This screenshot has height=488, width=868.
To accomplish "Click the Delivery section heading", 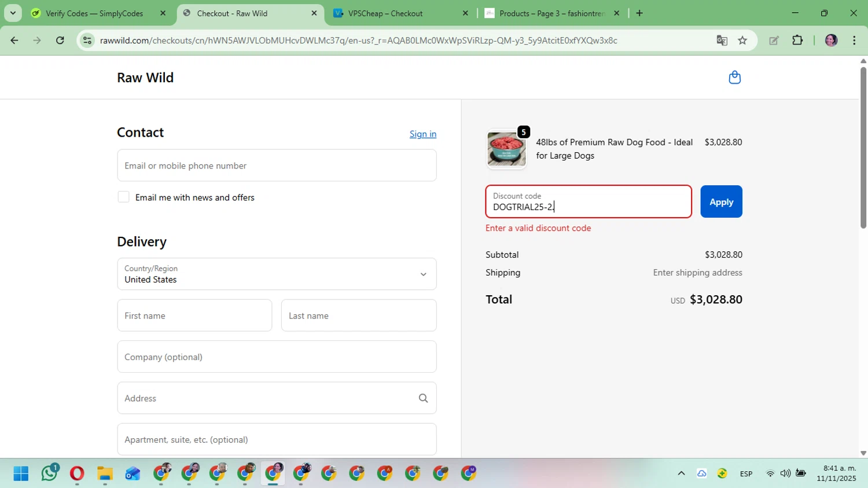I will [x=142, y=241].
